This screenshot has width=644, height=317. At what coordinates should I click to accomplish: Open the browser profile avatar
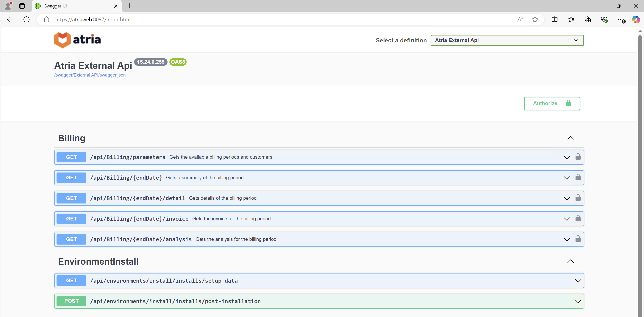pyautogui.click(x=8, y=6)
